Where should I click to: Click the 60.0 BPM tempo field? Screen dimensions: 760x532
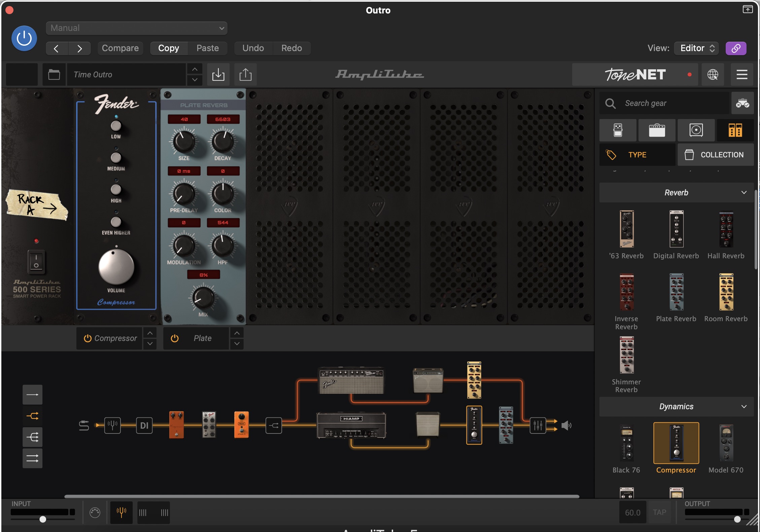tap(632, 512)
